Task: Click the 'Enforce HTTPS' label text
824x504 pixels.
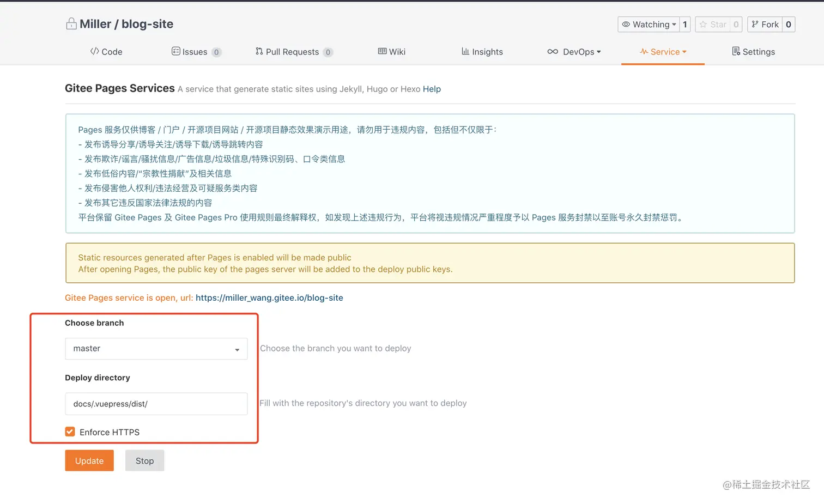Action: point(110,432)
